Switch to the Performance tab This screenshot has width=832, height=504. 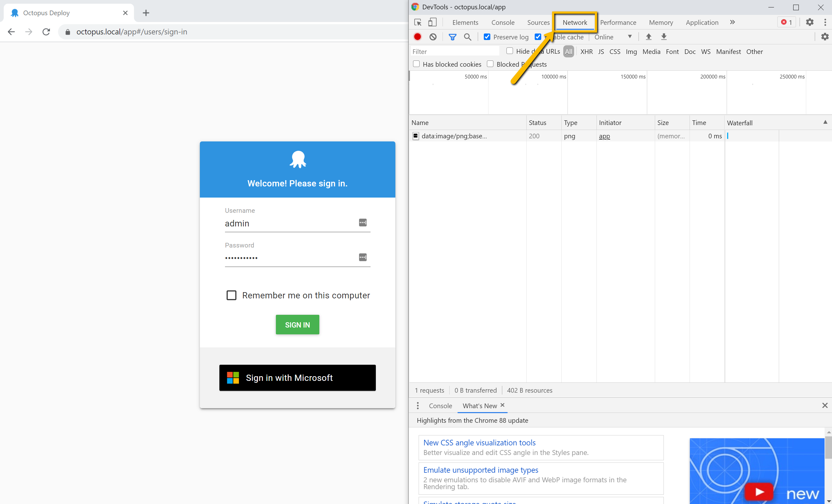click(618, 22)
